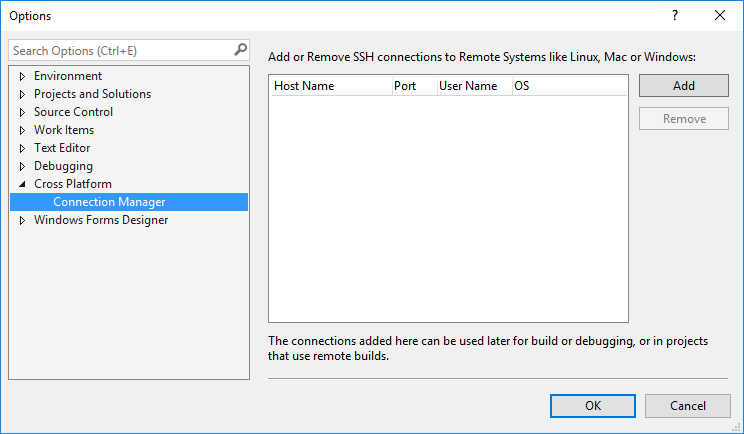
Task: Select the Text Editor category
Action: click(x=62, y=148)
